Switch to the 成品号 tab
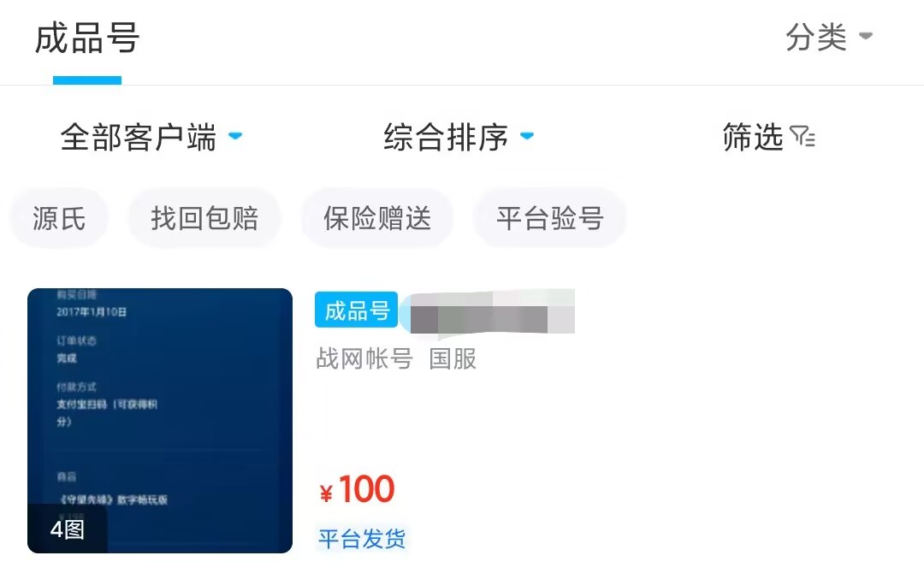 click(87, 39)
